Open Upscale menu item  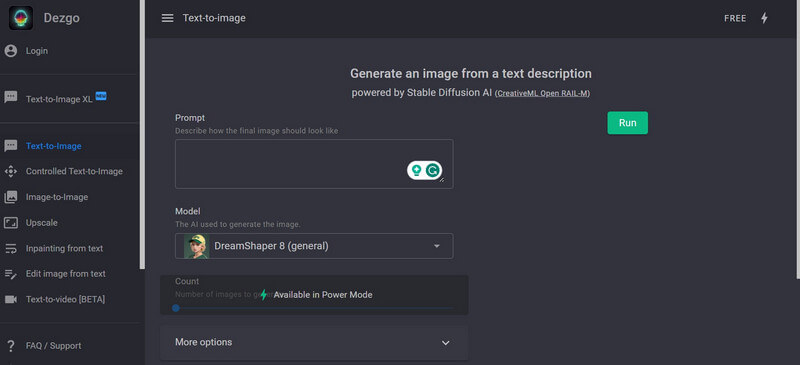coord(42,223)
